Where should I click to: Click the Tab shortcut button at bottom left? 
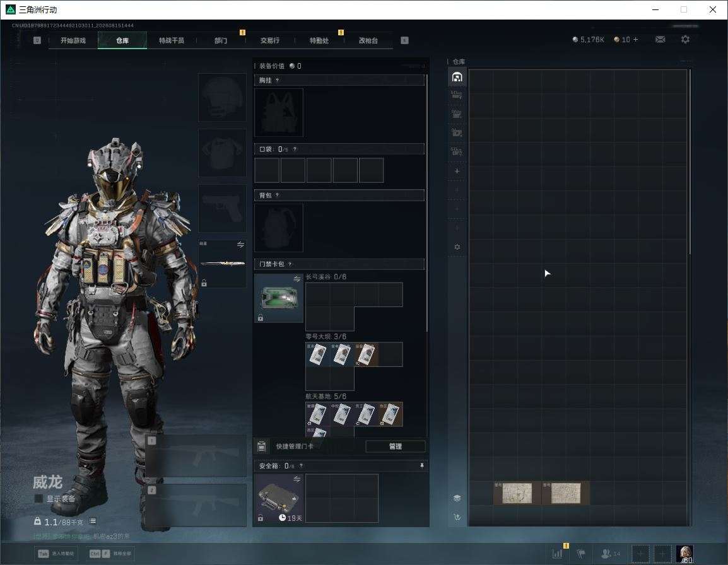57,554
